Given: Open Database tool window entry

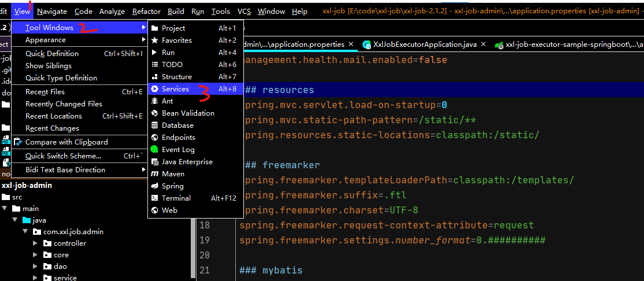Looking at the screenshot, I should pyautogui.click(x=195, y=125).
